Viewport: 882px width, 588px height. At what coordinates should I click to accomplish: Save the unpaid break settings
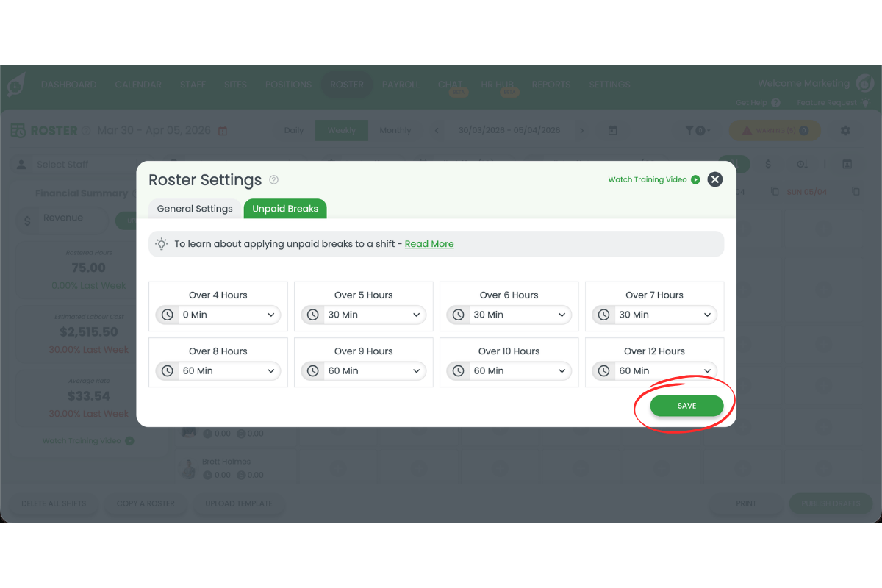point(686,405)
